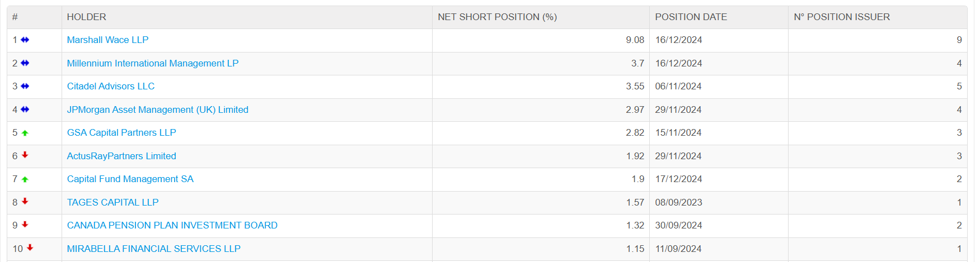Viewport: 980px width, 262px height.
Task: Open Millennium International Management LP link
Action: click(153, 63)
